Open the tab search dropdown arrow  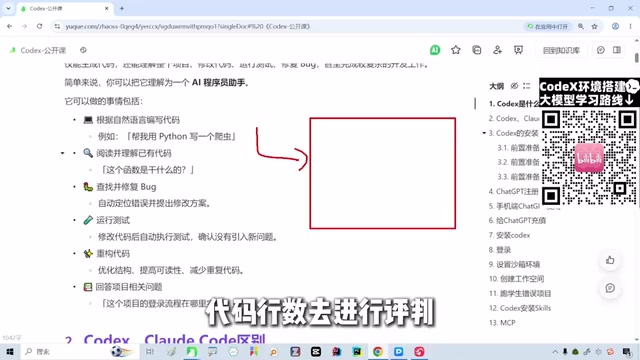click(x=8, y=8)
